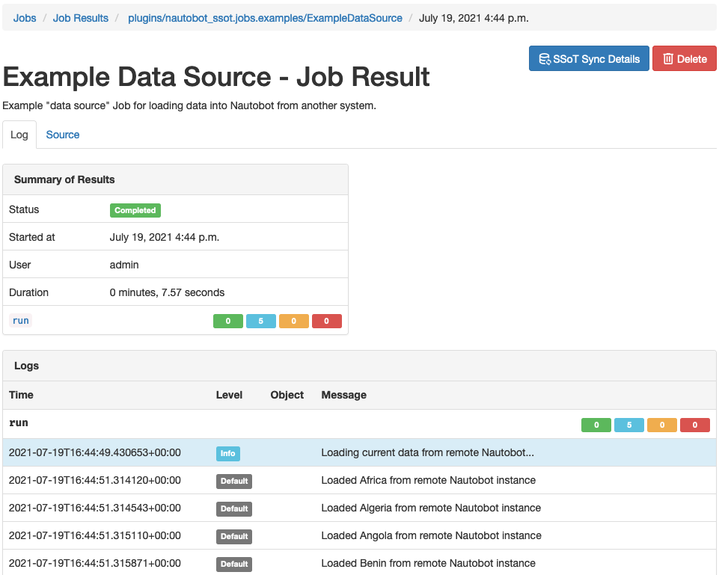Switch to the Source tab
Viewport: 728px width, 575px height.
tap(63, 135)
